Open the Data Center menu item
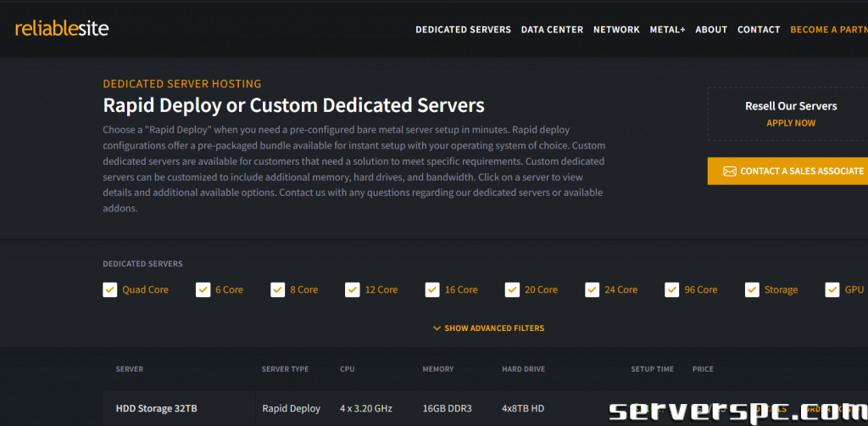The image size is (868, 426). pyautogui.click(x=552, y=30)
